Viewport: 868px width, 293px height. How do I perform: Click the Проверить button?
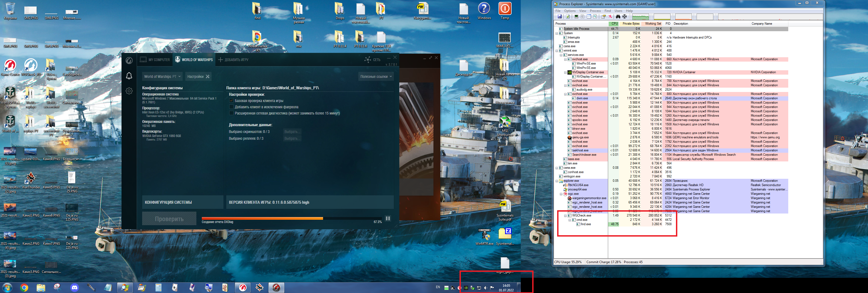coord(169,218)
